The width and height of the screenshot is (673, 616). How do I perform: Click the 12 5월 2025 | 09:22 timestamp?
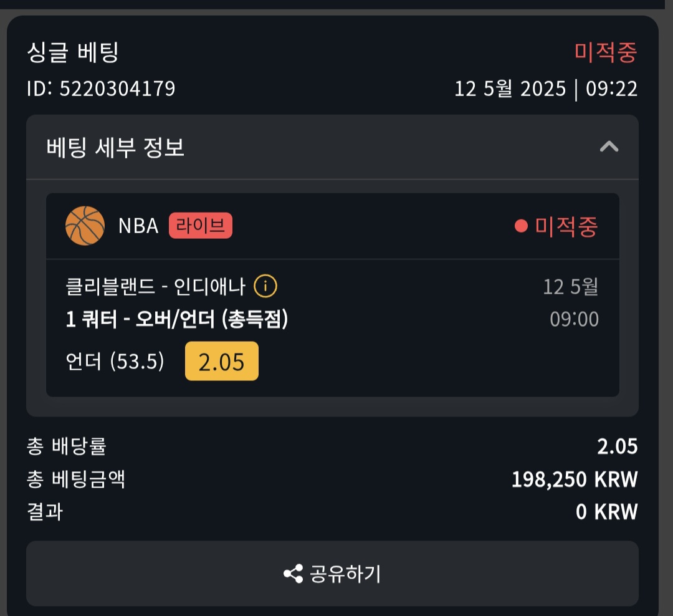(x=545, y=89)
